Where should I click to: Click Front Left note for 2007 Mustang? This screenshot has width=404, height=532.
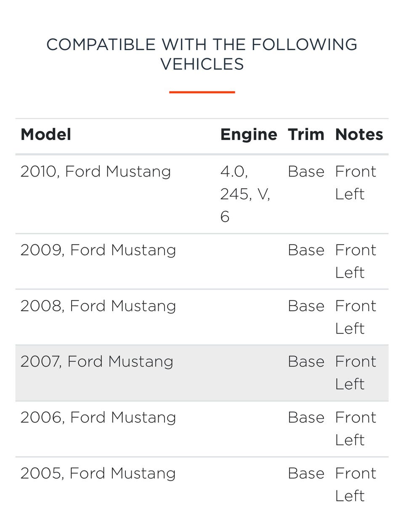355,373
